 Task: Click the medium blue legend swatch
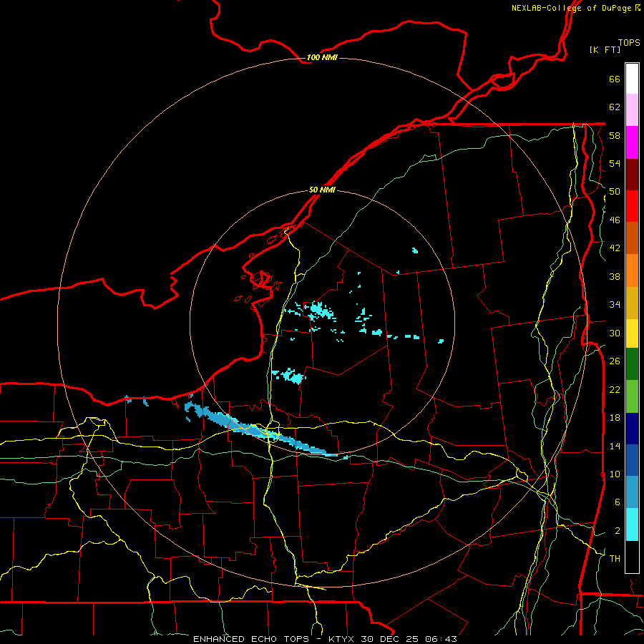pyautogui.click(x=632, y=460)
